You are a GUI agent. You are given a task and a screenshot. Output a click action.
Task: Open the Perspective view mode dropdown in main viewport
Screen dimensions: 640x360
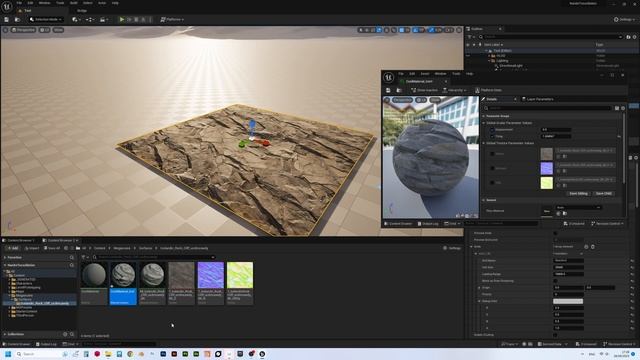click(x=23, y=30)
